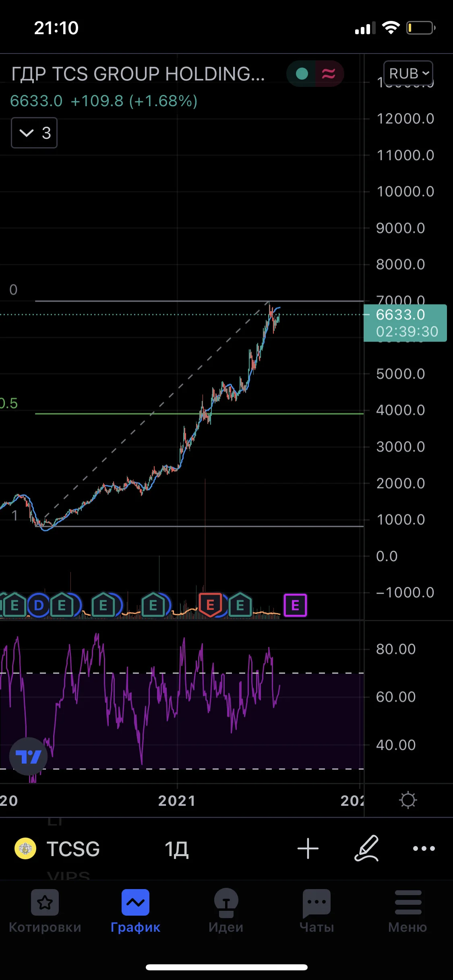Select the Fibonacci 0 level label
The image size is (453, 980).
click(x=13, y=290)
